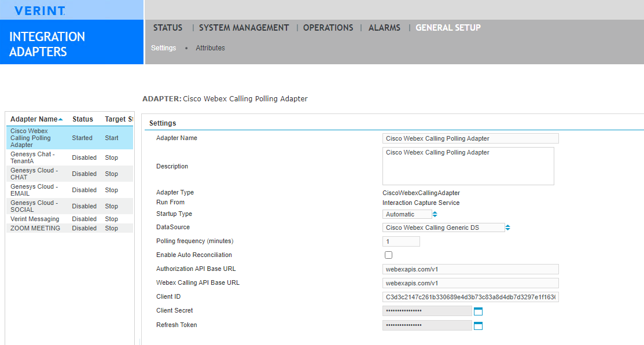Open the Operations menu
Viewport: 644px width, 345px height.
click(328, 28)
